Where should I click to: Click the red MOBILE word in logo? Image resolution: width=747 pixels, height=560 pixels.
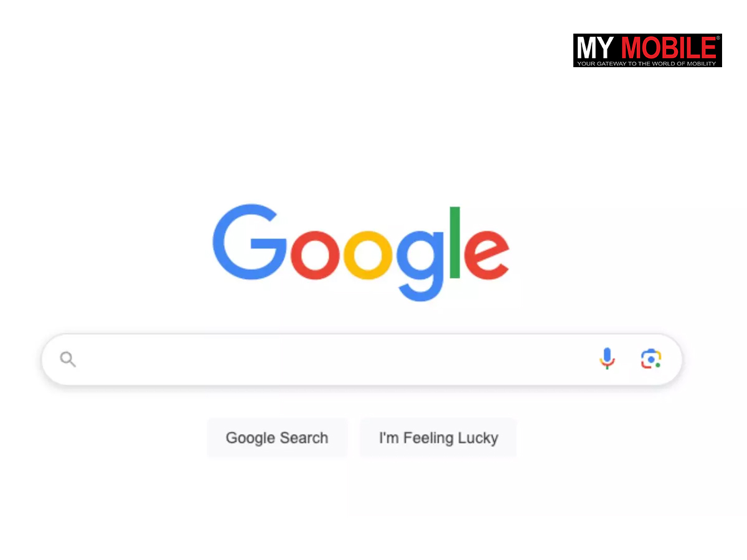(x=669, y=48)
